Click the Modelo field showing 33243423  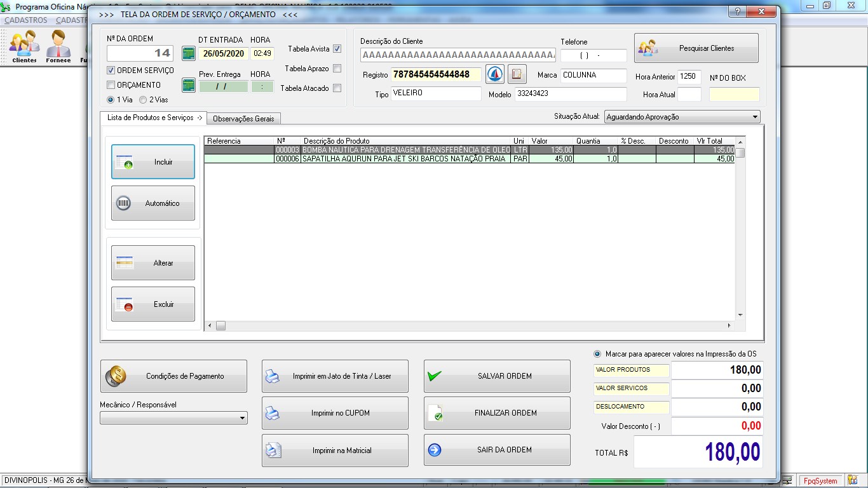click(x=571, y=94)
